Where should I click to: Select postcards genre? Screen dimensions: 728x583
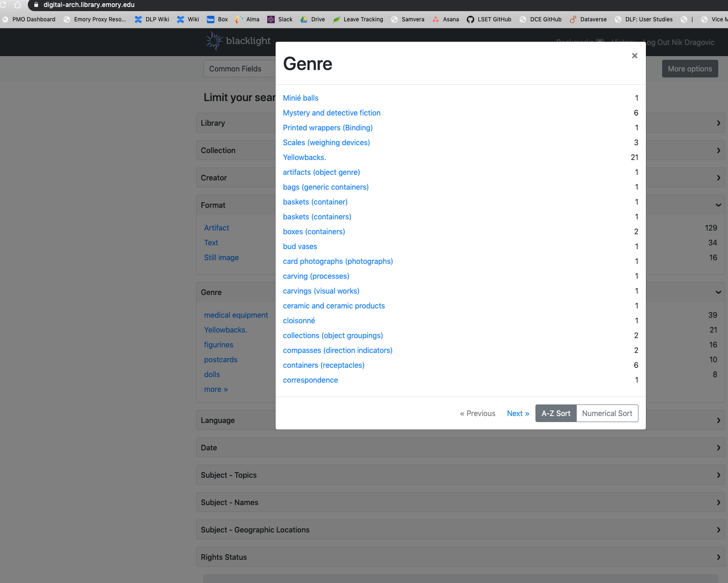221,359
